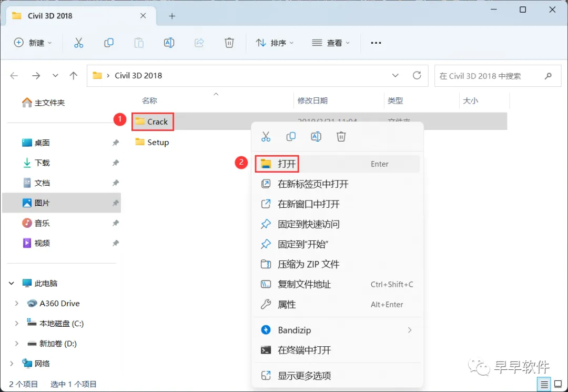568x392 pixels.
Task: Expand the 网络 tree node
Action: (x=12, y=364)
